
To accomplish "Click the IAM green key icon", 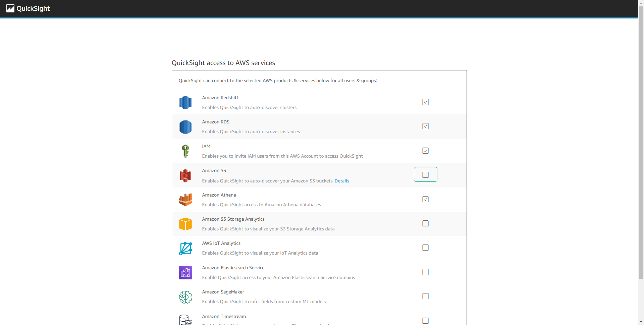I will (x=185, y=151).
